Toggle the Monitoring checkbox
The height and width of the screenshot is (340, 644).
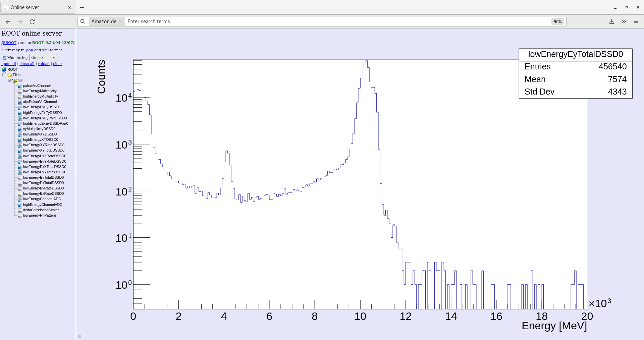(4, 58)
